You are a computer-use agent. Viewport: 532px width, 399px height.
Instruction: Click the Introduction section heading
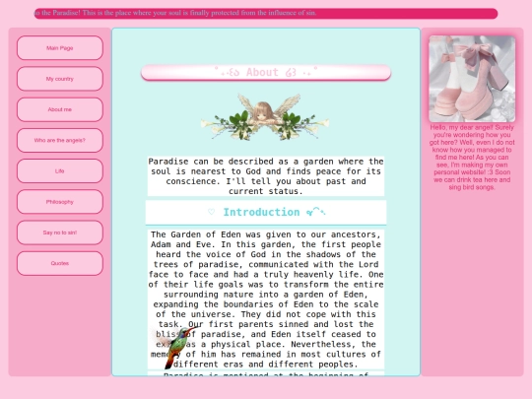pyautogui.click(x=266, y=213)
